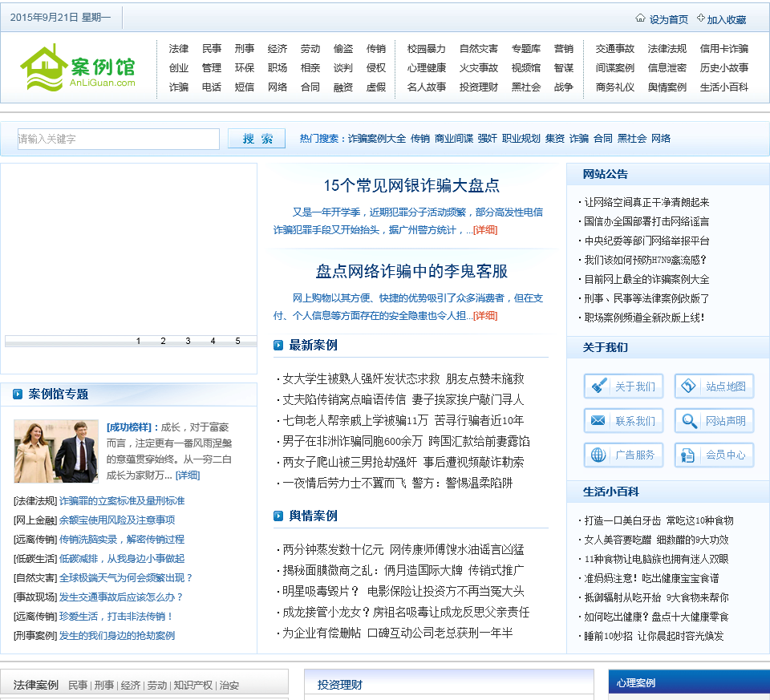Viewport: 770px width, 700px height.
Task: Click the 案例馆 AnLiGuan.com logo
Action: point(78,67)
